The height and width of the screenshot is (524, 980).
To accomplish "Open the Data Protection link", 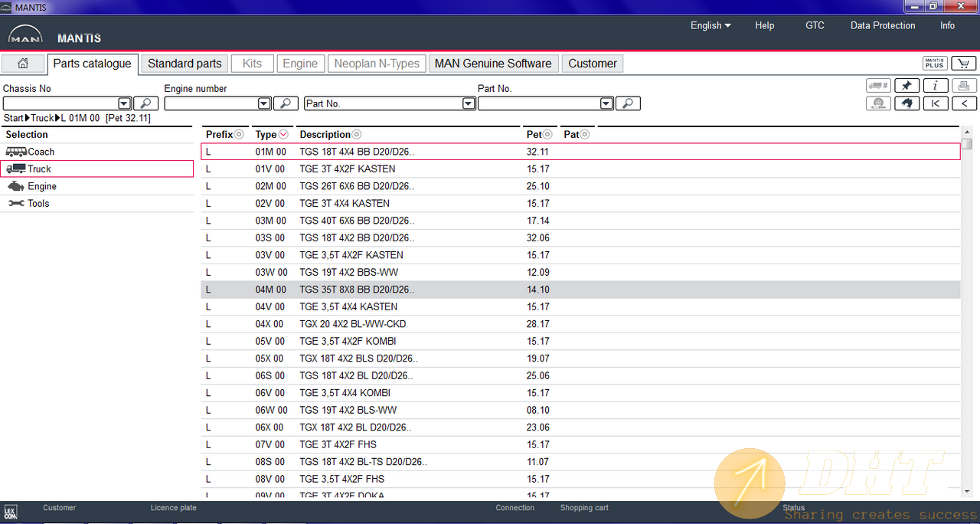I will (x=882, y=25).
